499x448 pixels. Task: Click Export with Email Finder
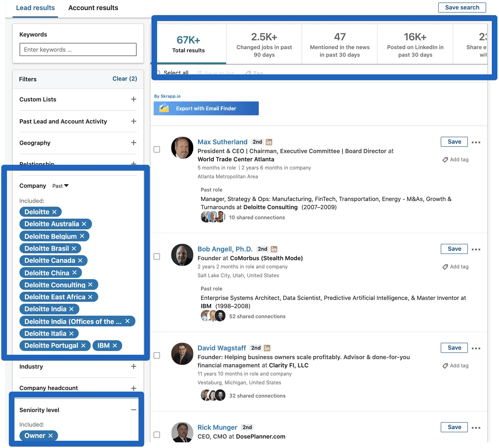coord(206,108)
